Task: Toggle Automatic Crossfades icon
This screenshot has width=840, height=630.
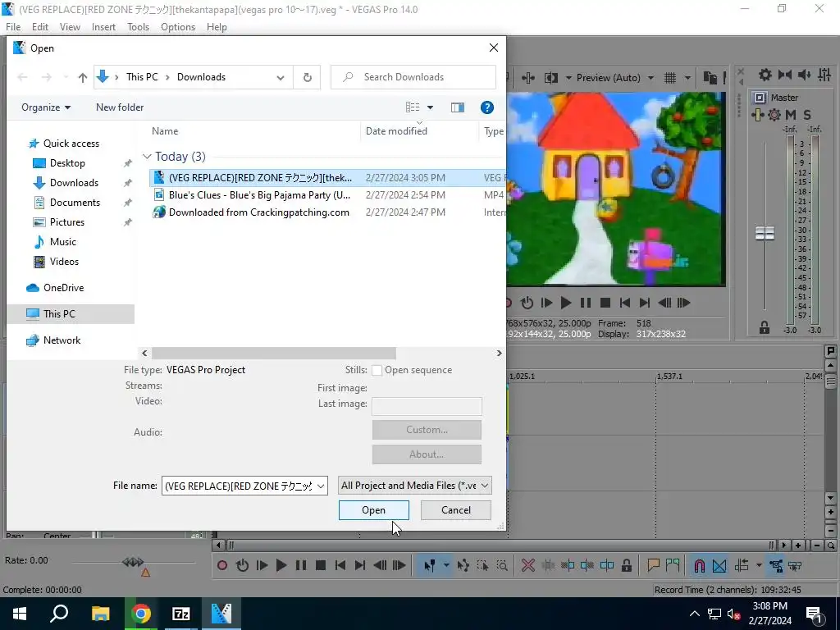Action: [719, 565]
